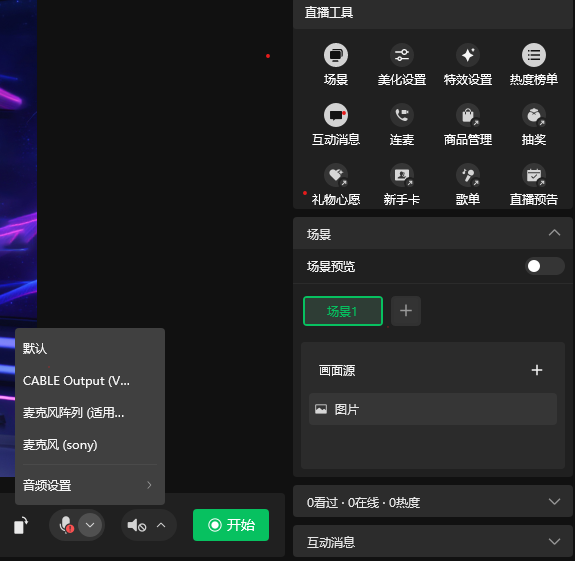Viewport: 575px width, 561px height.
Task: Open 商品管理 product management
Action: 468,115
